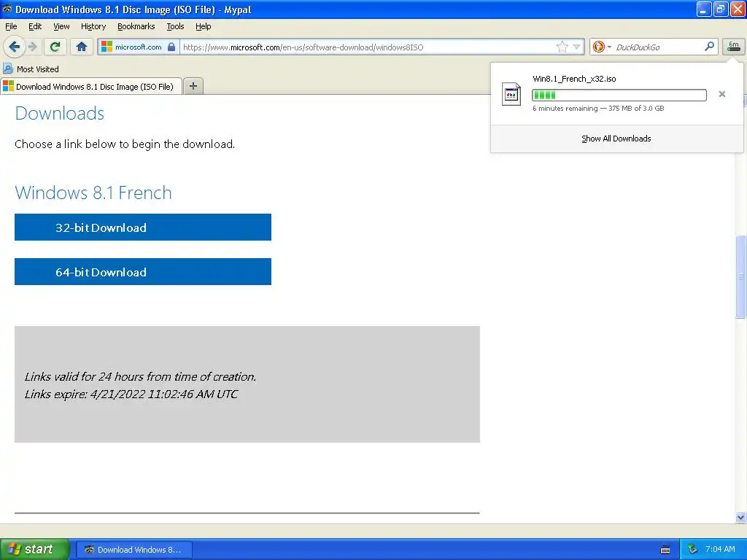Select the Download Windows 8.1 Disc Image tab

[91, 86]
